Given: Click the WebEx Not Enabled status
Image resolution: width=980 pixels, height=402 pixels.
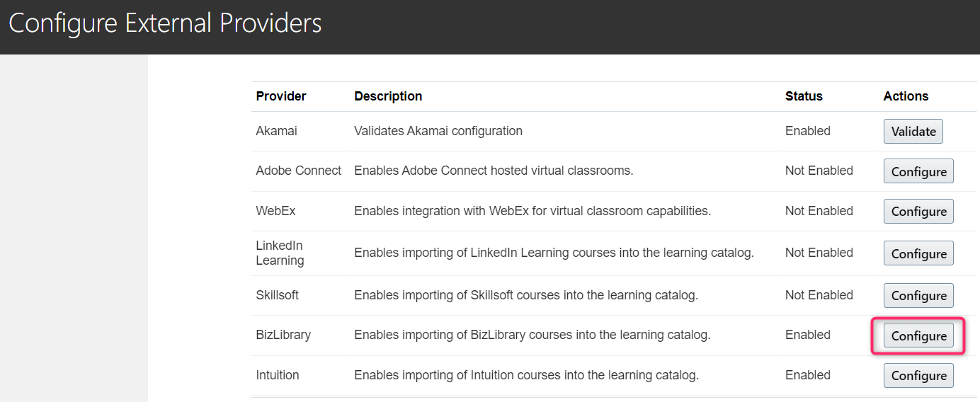Looking at the screenshot, I should 819,211.
